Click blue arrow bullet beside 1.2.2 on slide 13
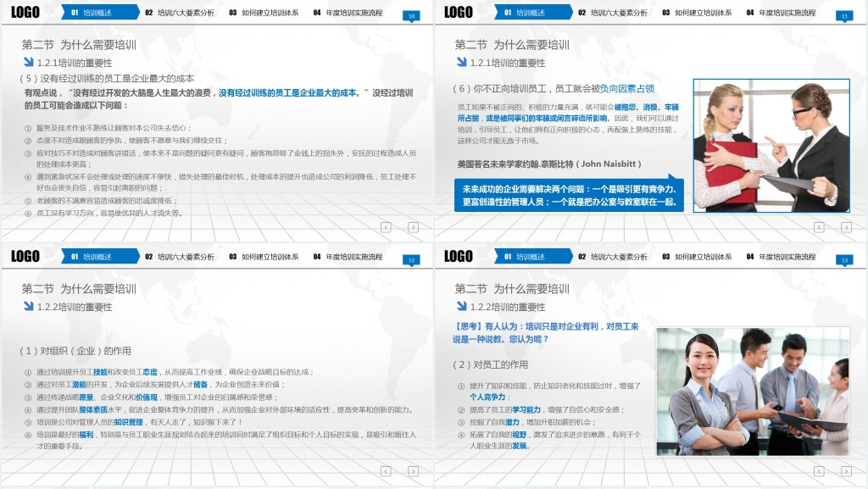Screen dimensions: 868x489 click(462, 306)
